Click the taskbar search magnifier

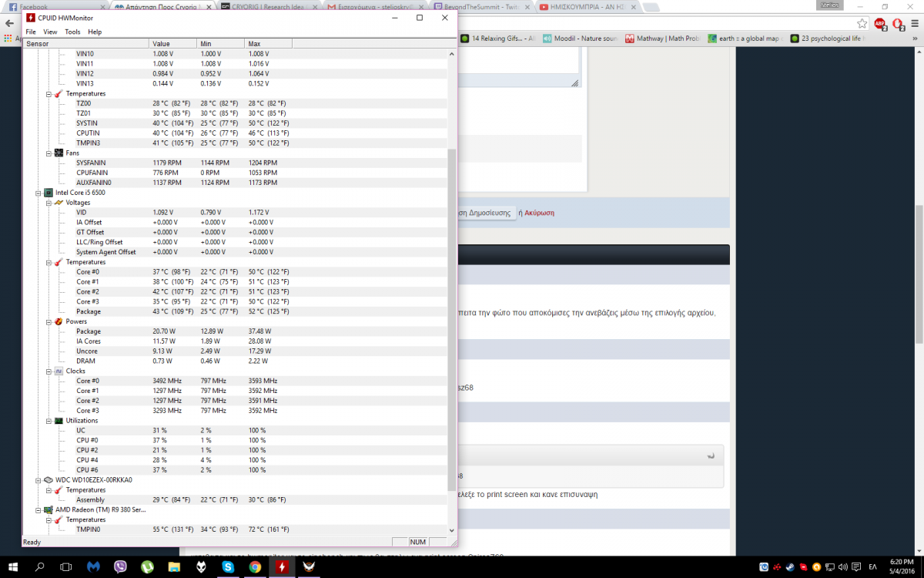[x=40, y=566]
